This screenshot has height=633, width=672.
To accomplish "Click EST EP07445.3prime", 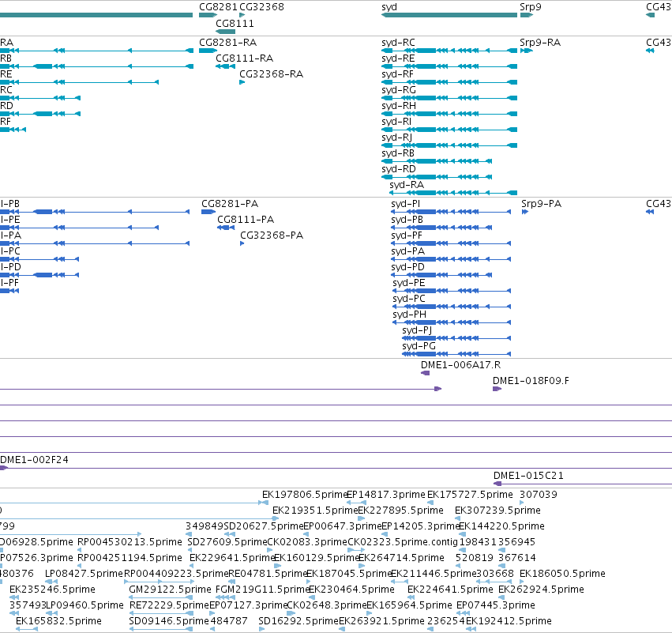I will (x=496, y=605).
